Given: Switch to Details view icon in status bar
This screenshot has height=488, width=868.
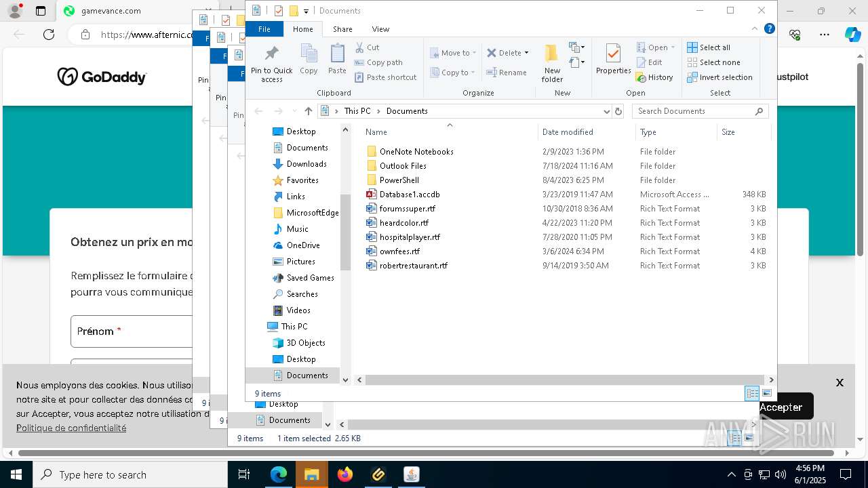Looking at the screenshot, I should pos(752,394).
